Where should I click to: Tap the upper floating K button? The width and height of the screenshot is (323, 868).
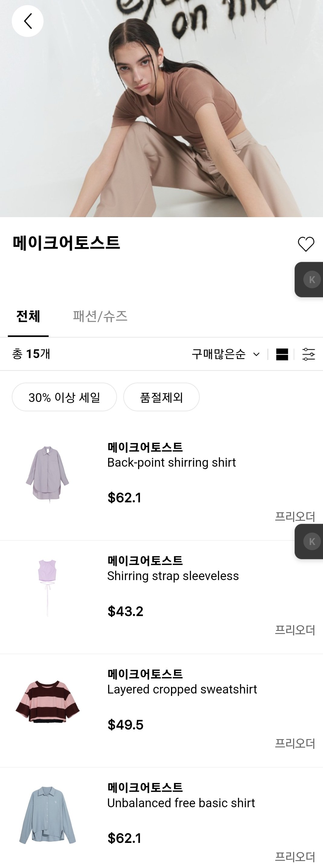[x=312, y=279]
